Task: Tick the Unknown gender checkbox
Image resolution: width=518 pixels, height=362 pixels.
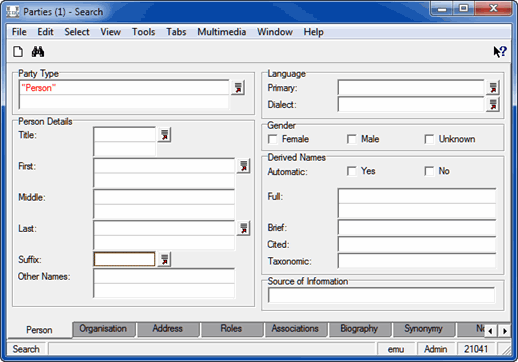Action: (x=429, y=139)
